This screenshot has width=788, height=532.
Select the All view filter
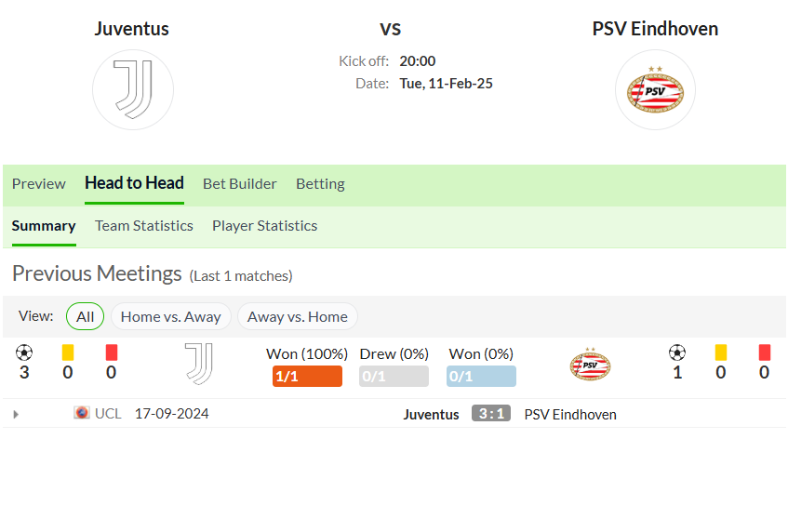tap(85, 316)
